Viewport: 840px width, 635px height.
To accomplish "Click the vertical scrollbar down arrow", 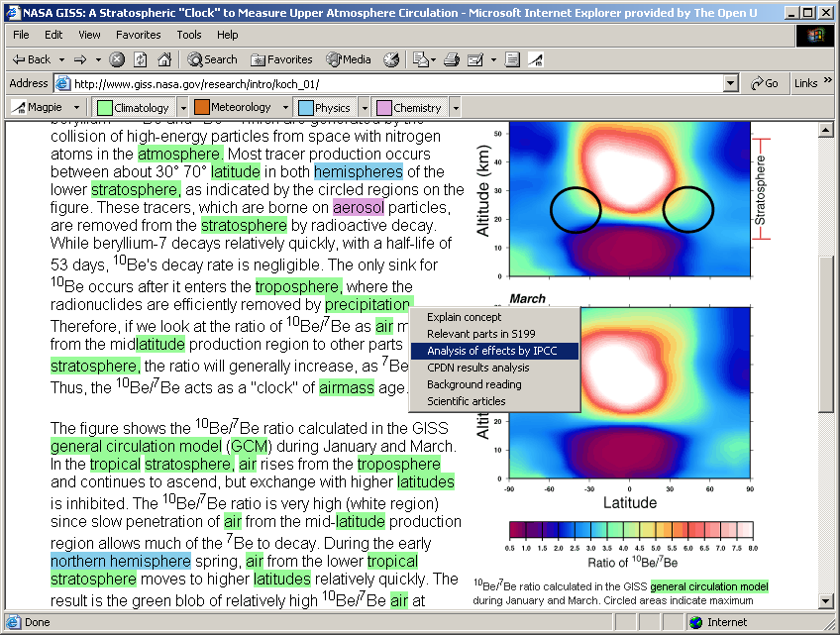I will pos(826,601).
